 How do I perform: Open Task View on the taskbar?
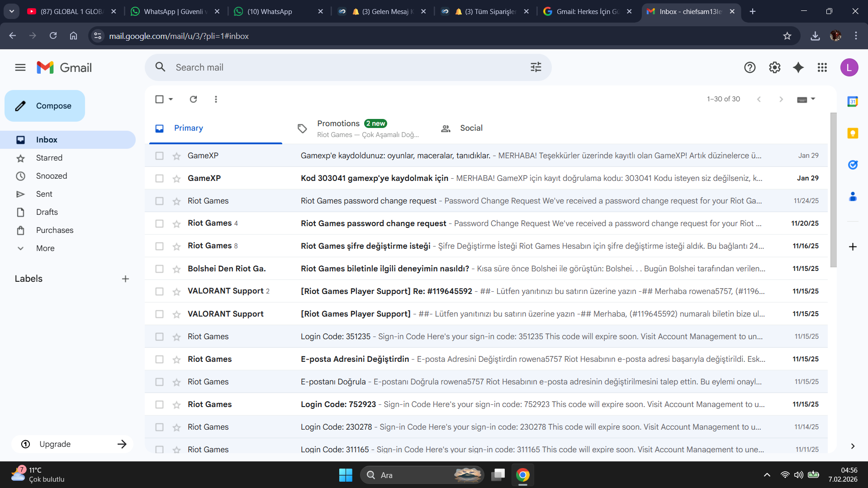pos(498,475)
